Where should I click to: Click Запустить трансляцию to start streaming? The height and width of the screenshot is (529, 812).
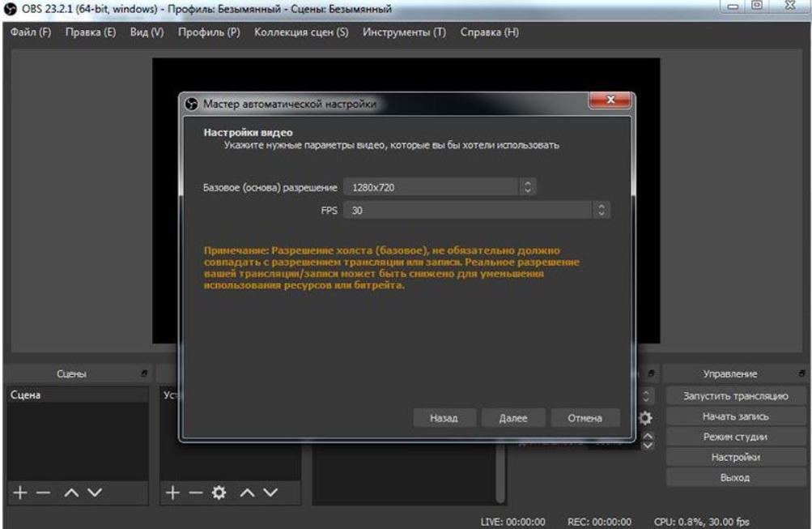coord(735,396)
